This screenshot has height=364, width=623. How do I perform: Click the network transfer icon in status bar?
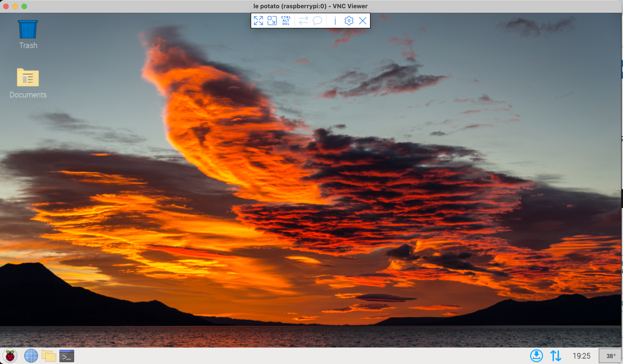[555, 355]
